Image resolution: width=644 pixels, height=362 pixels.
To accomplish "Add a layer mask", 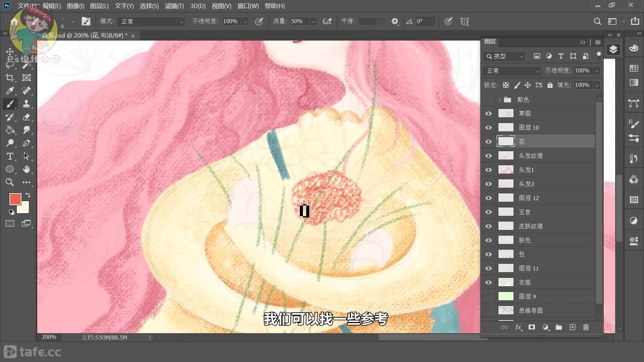I will 532,327.
